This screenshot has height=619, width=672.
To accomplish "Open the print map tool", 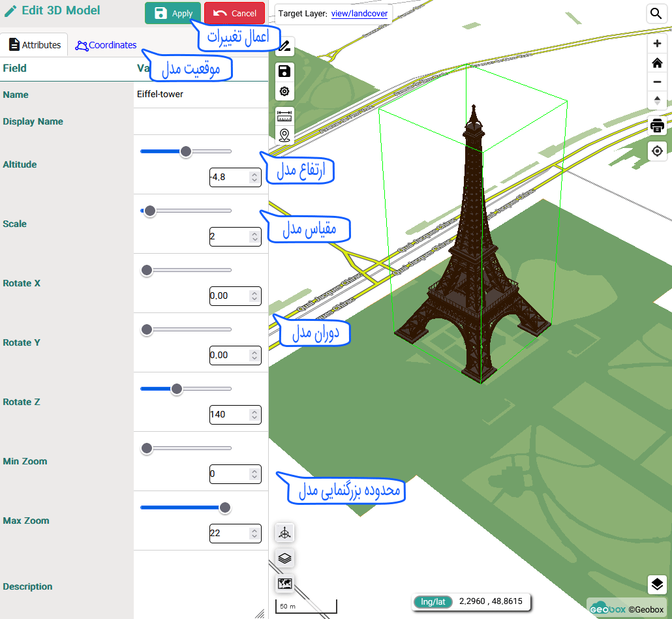I will coord(657,126).
